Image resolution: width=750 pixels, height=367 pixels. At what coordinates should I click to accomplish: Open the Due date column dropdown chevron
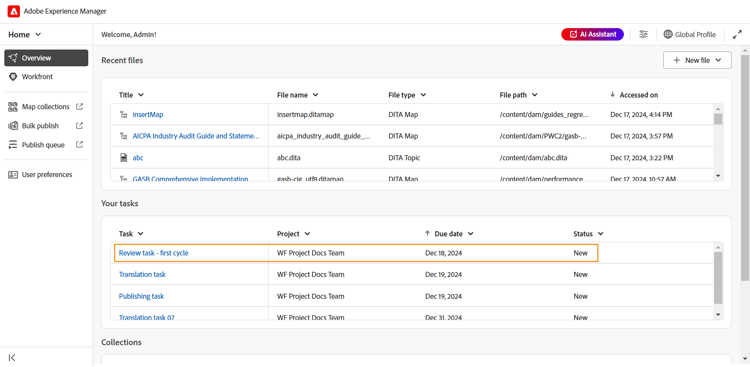click(x=471, y=234)
